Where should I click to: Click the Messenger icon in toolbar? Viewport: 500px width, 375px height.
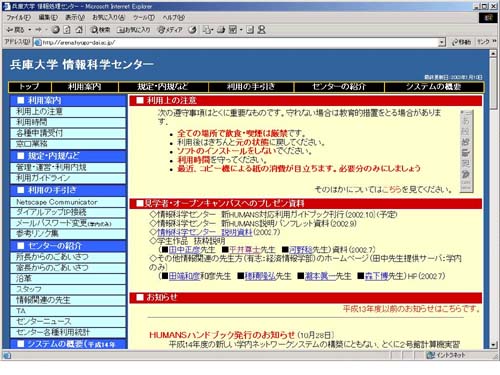pos(262,30)
